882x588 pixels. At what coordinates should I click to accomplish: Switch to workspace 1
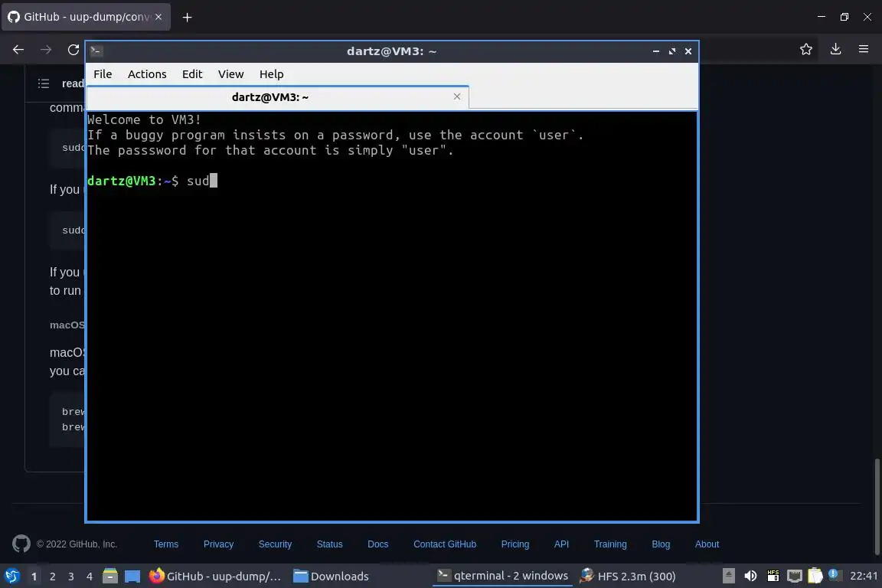point(34,577)
